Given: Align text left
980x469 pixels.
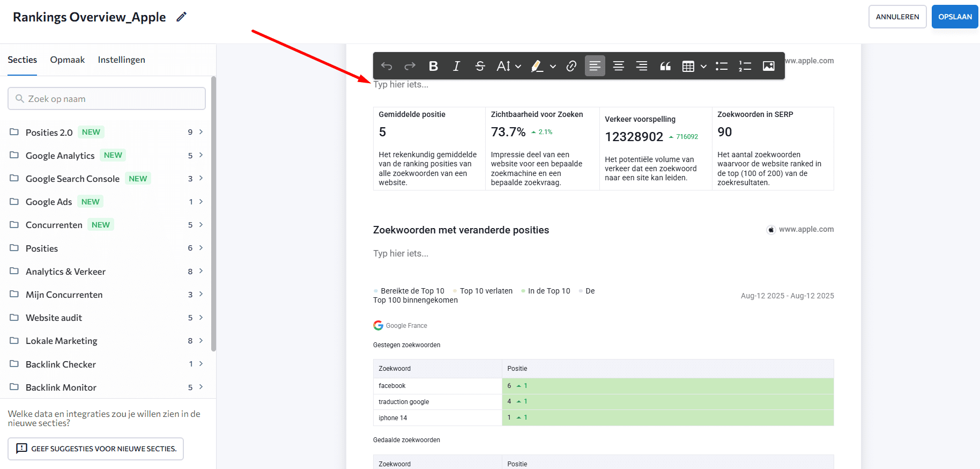Looking at the screenshot, I should 595,66.
